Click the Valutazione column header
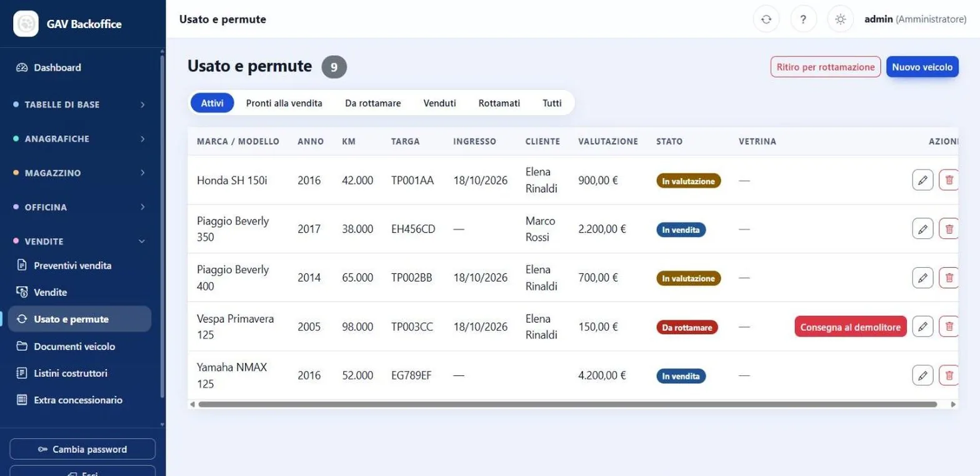Screen dimensions: 980x476 click(x=608, y=141)
